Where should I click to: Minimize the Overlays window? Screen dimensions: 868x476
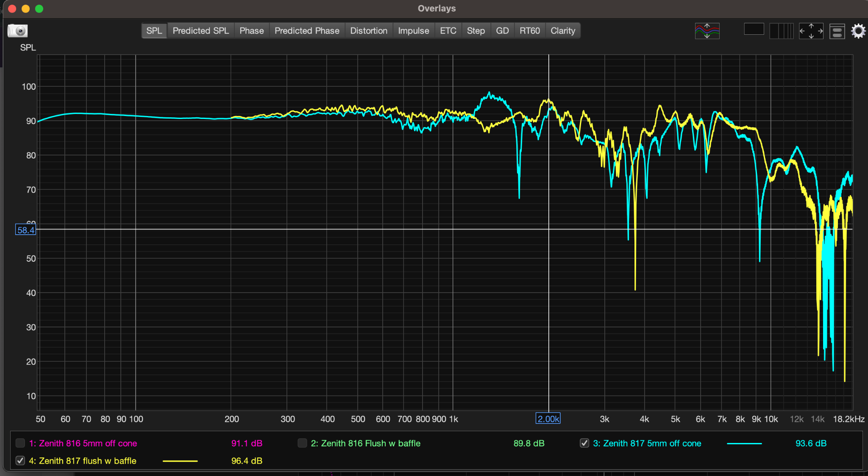[25, 8]
